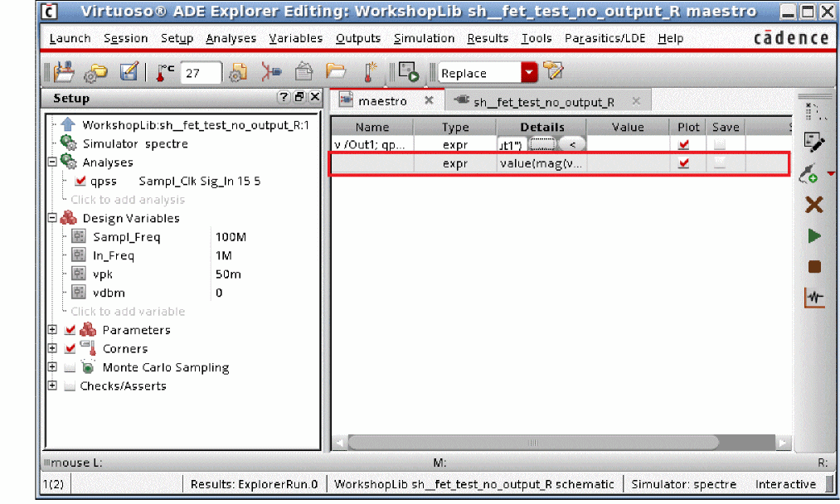This screenshot has height=504, width=840.
Task: Collapse the Analyses tree node
Action: point(52,162)
